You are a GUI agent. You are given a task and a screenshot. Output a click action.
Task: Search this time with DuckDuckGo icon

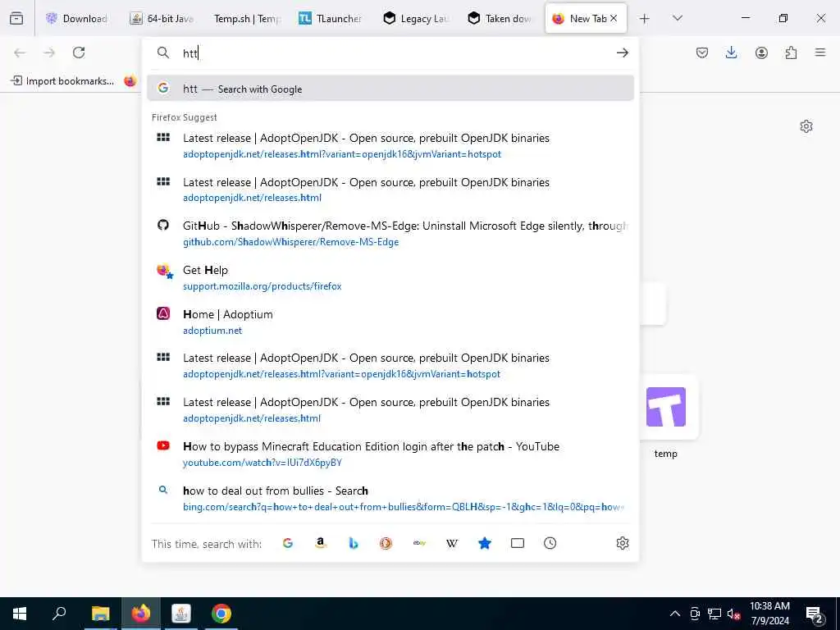386,543
